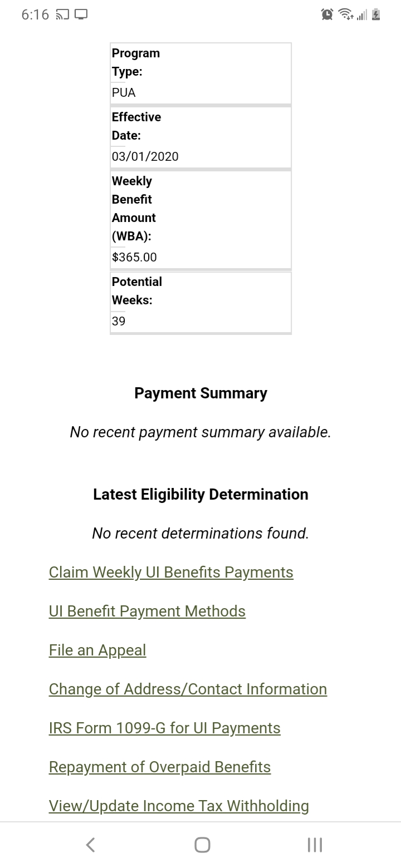Tap the Wi-Fi status icon
Viewport: 401px width, 868px height.
point(346,14)
